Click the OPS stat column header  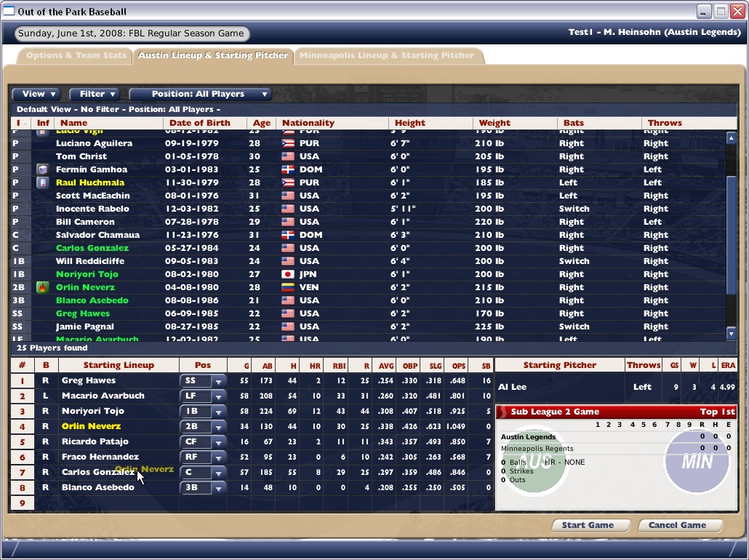pyautogui.click(x=457, y=366)
